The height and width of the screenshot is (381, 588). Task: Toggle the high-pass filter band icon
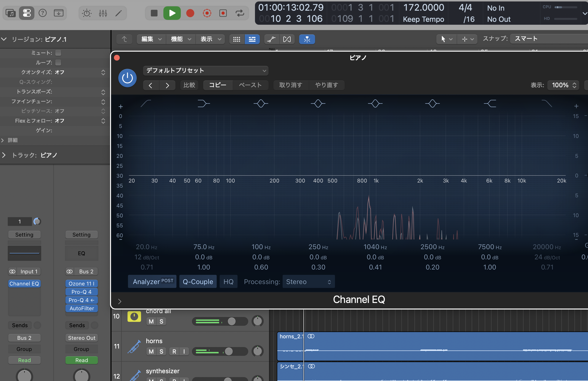146,103
